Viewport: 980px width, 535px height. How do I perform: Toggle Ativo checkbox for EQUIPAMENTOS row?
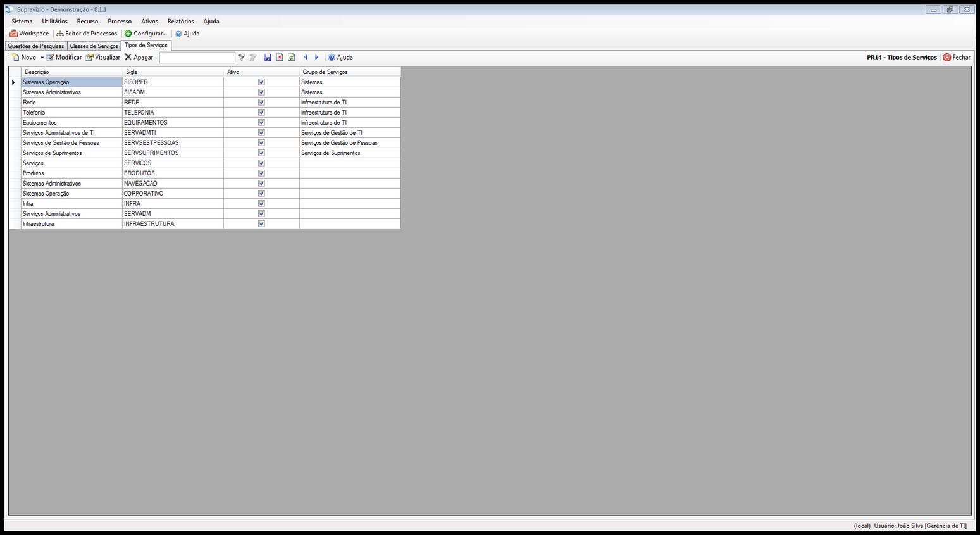(x=261, y=123)
